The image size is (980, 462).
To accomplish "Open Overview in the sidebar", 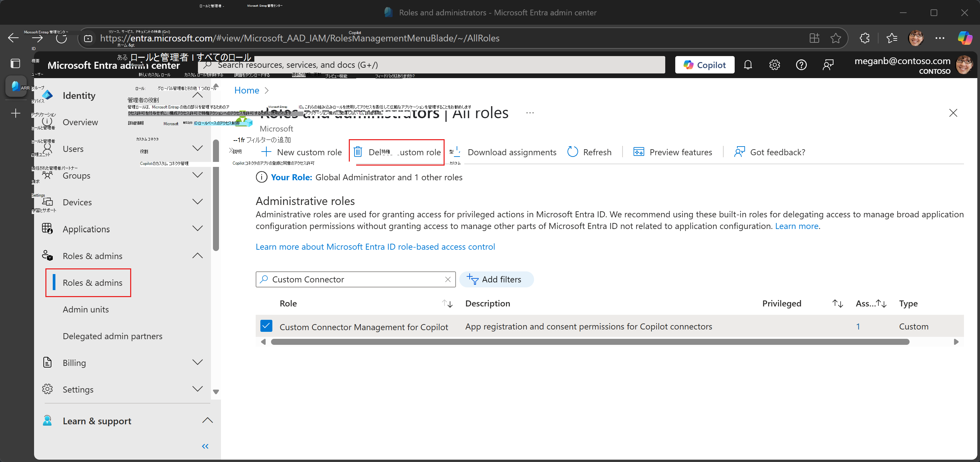I will pyautogui.click(x=80, y=122).
